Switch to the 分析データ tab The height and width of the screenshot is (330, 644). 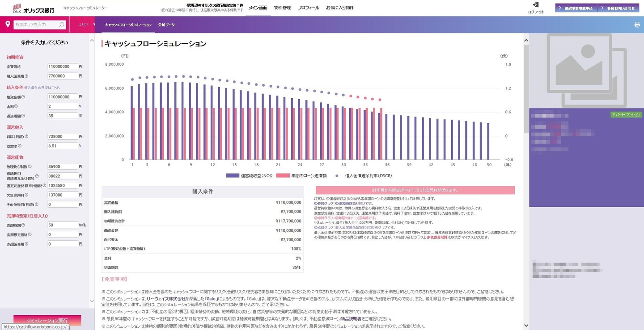coord(166,25)
